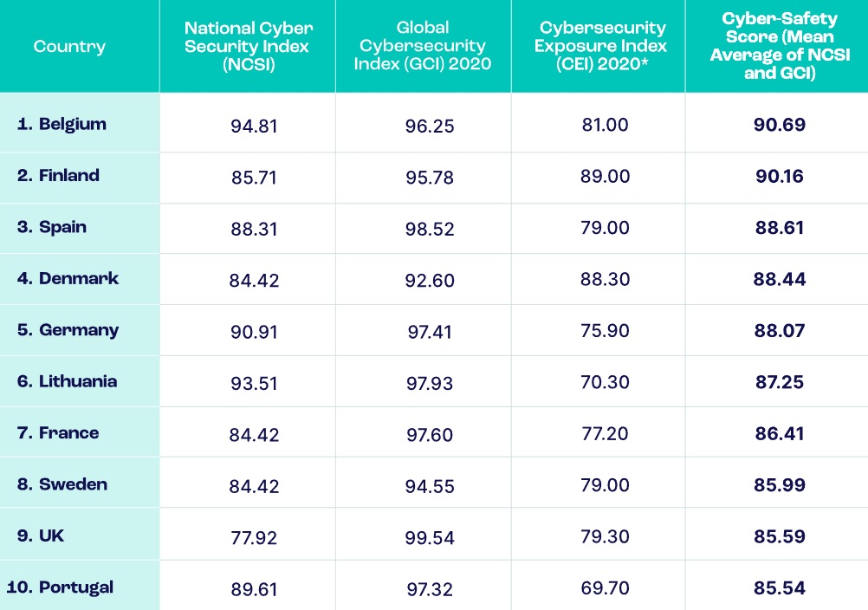Click the Cybersecurity Exposure Index header
868x610 pixels.
coord(598,47)
